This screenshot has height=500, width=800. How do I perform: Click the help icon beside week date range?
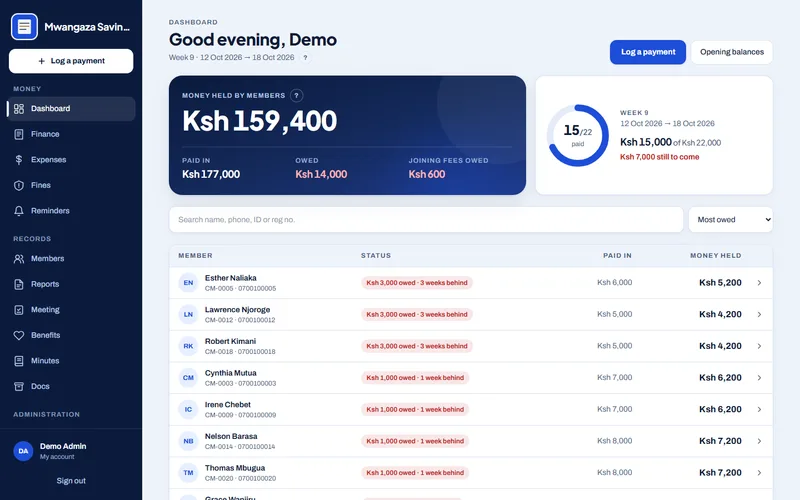click(x=305, y=58)
